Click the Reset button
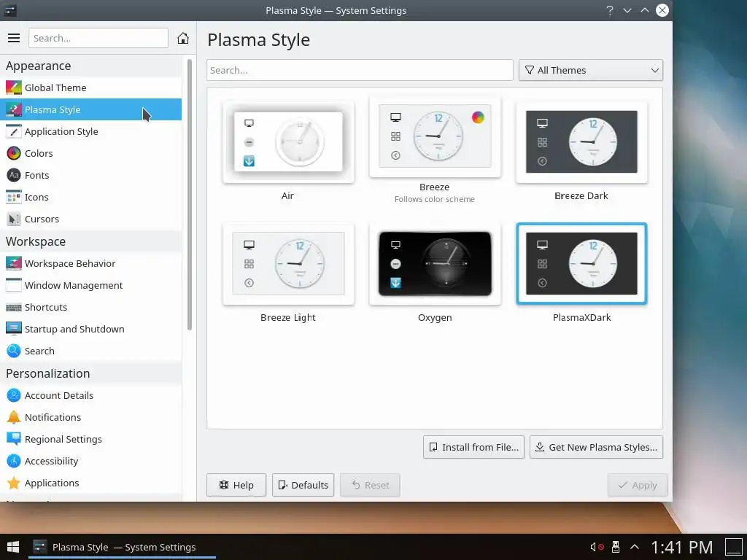 [370, 485]
